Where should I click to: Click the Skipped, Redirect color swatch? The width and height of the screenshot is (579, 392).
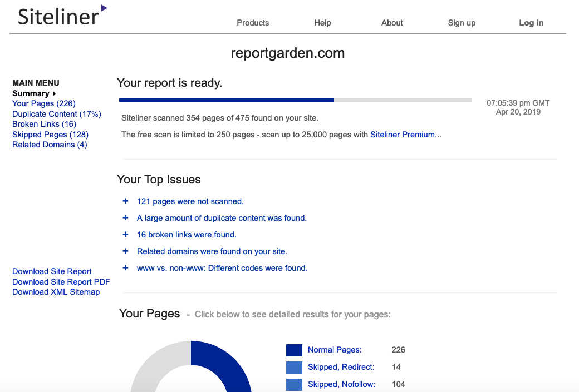[x=294, y=368]
